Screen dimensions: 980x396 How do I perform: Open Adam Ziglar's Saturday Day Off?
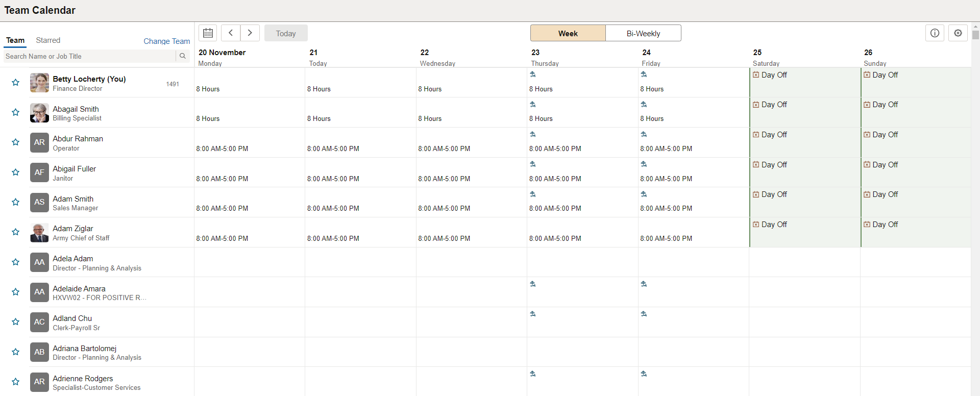coord(770,225)
